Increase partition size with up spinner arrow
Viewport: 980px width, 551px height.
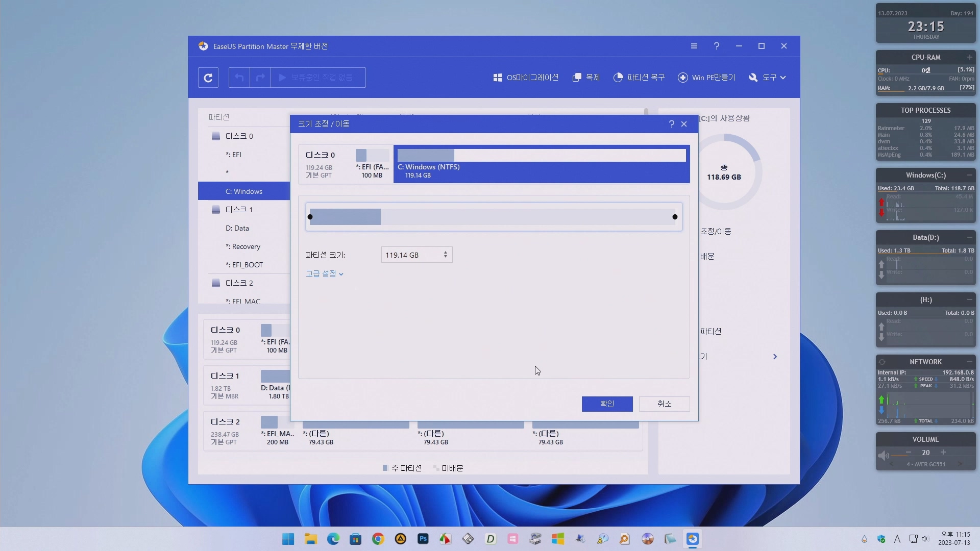click(446, 253)
